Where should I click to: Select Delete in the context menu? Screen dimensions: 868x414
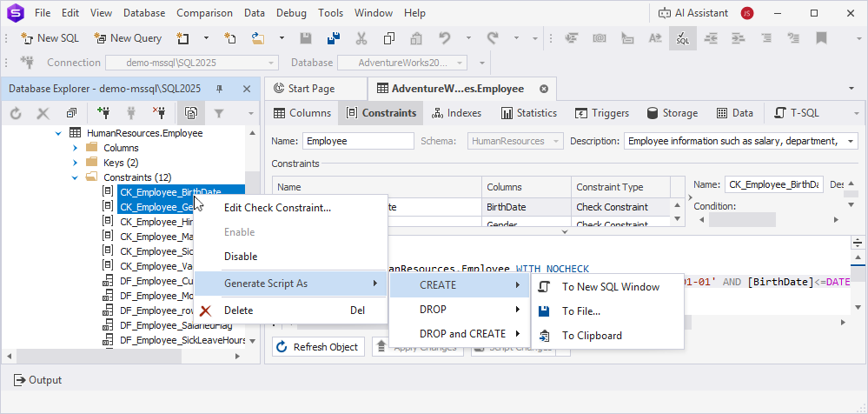click(290, 310)
